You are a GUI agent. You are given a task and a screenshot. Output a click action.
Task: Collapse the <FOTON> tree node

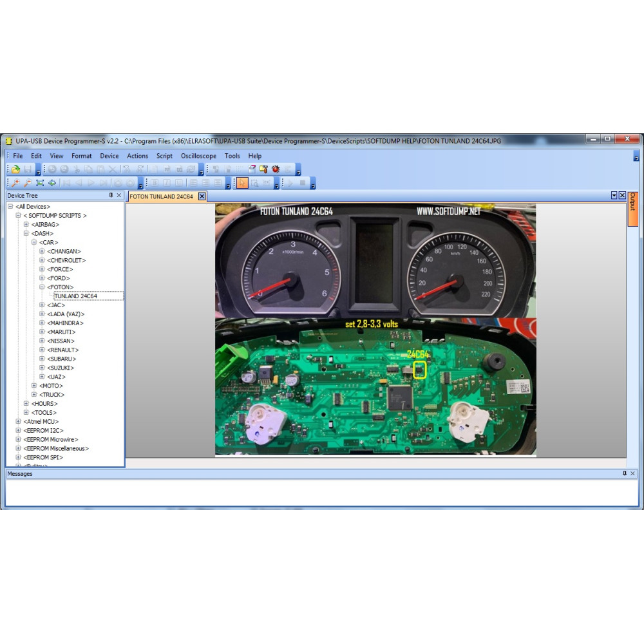click(42, 287)
